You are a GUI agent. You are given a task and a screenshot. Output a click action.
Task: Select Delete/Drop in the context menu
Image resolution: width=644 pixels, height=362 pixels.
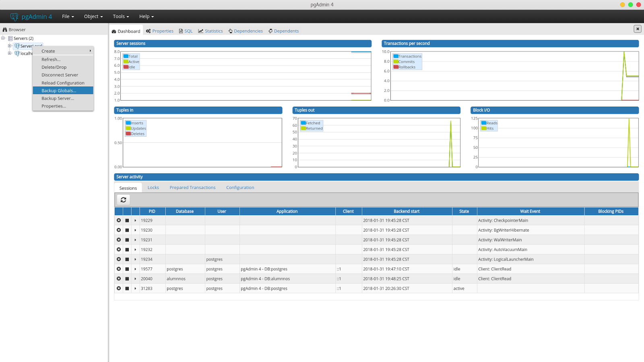tap(63, 67)
